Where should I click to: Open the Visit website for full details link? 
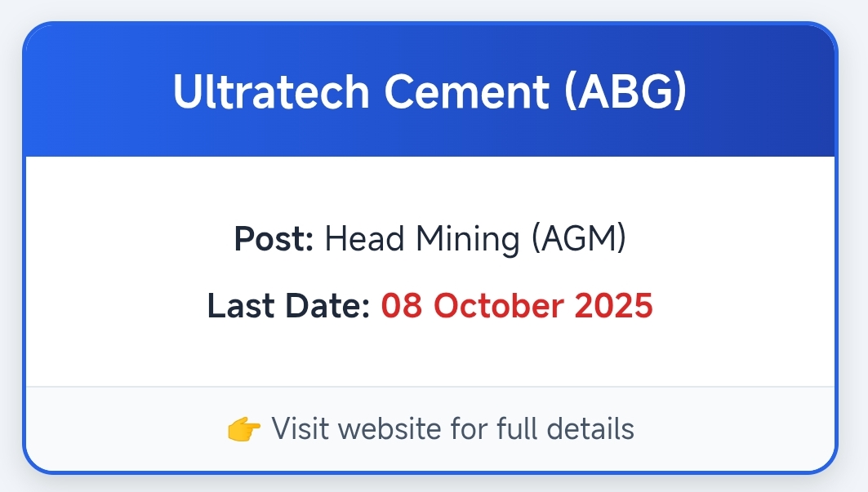coord(452,428)
